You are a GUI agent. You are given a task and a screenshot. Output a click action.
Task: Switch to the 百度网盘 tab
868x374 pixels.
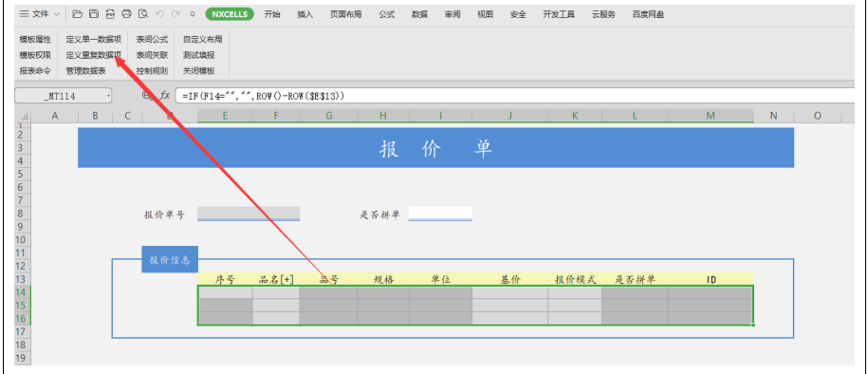[x=648, y=14]
